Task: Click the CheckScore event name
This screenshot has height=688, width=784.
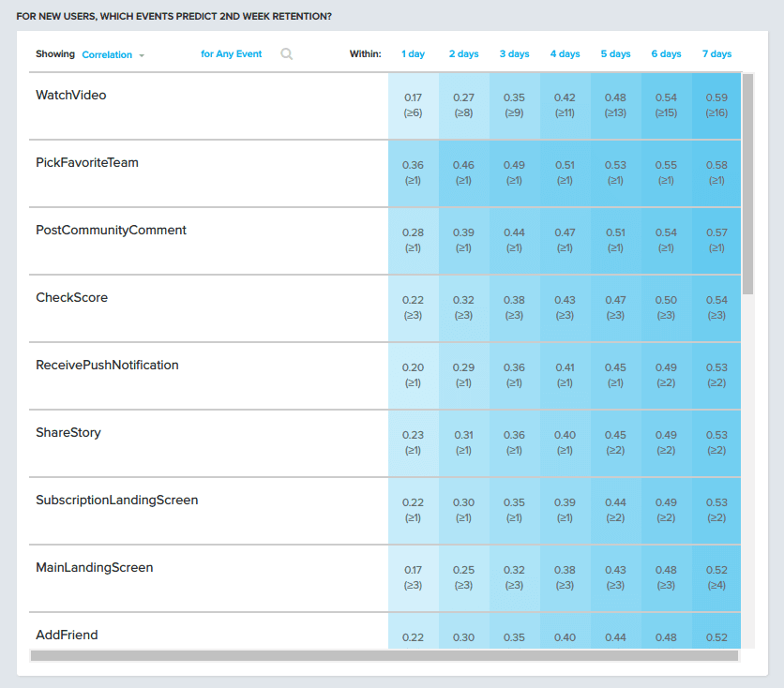Action: point(71,298)
